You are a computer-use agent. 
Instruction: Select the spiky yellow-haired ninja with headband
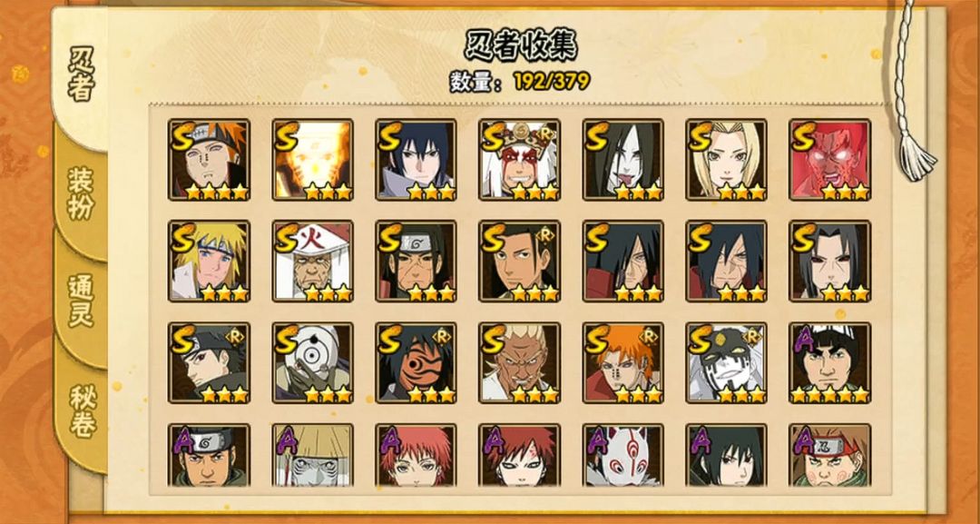209,261
